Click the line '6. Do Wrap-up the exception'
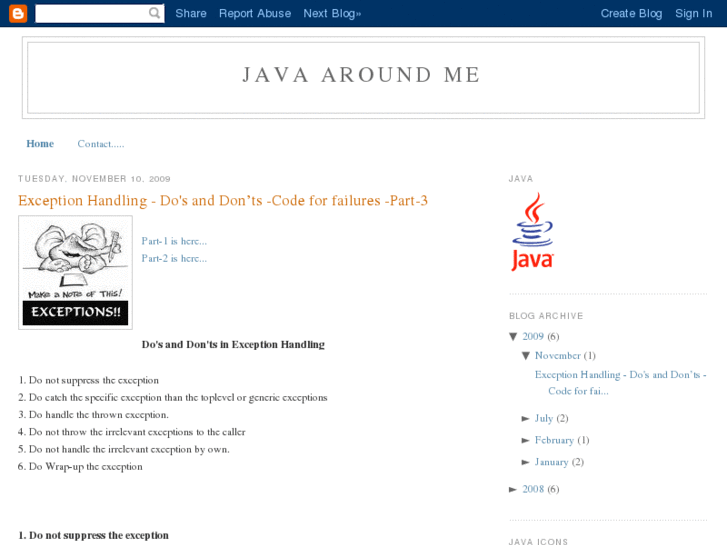 [x=80, y=467]
